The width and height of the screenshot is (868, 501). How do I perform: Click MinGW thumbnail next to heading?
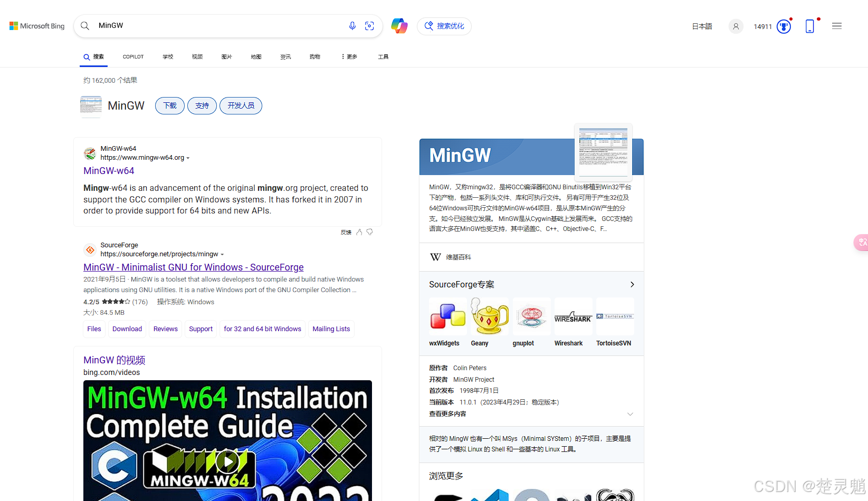click(91, 105)
